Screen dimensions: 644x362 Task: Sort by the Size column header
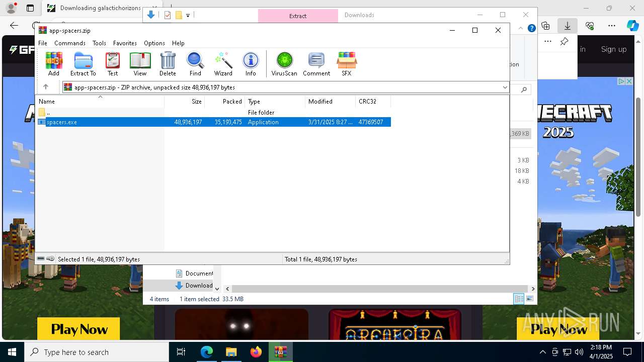(185, 102)
